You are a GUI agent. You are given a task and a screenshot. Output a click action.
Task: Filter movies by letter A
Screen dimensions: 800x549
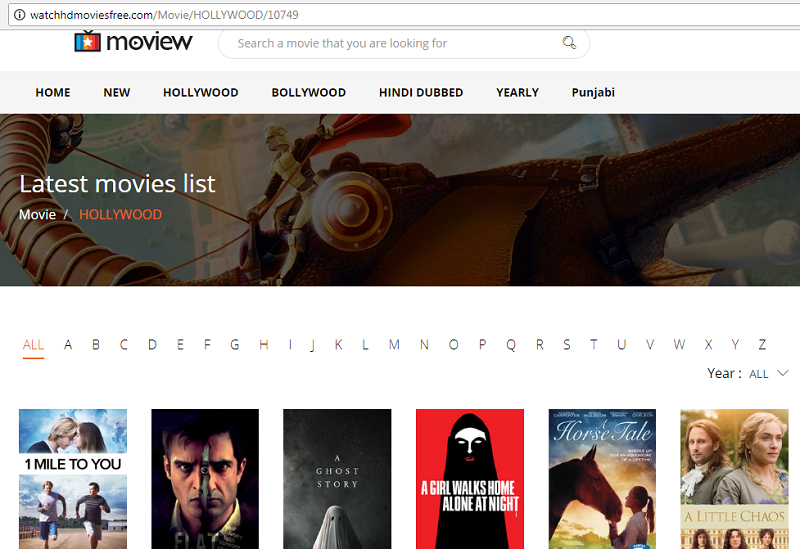(68, 345)
